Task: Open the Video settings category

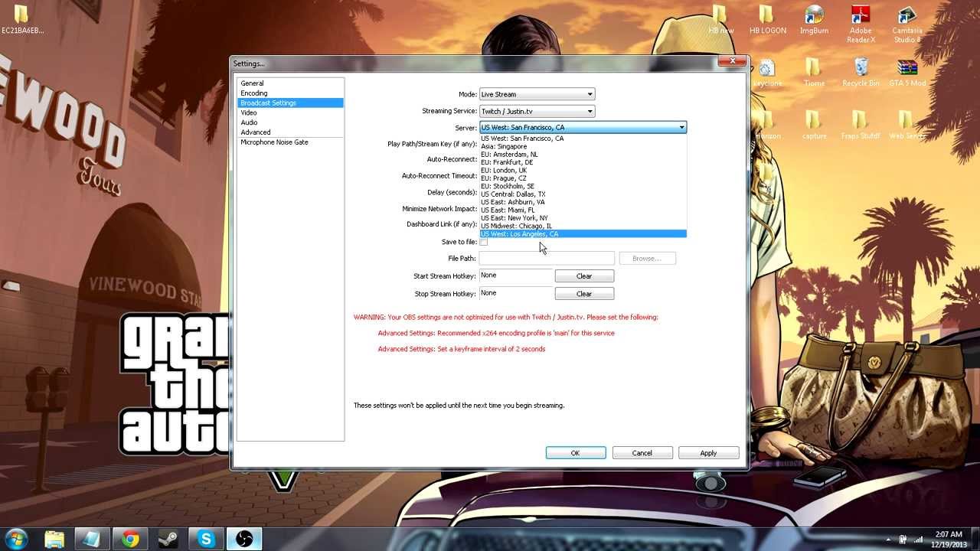Action: coord(290,112)
